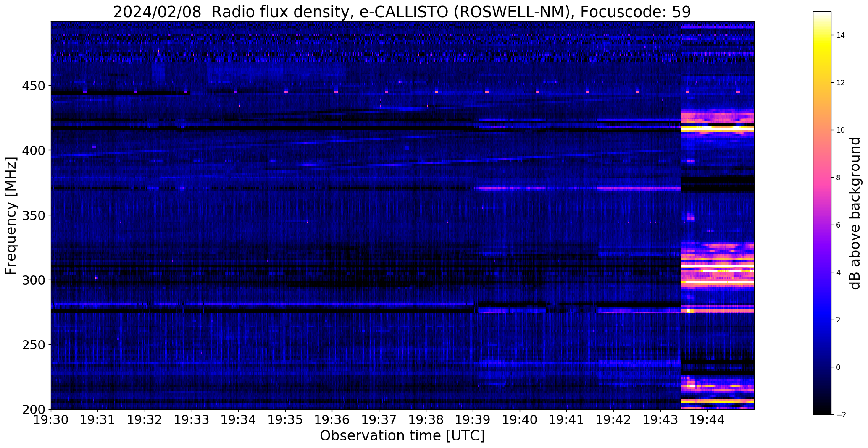Viewport: 868px width, 448px height.
Task: Click the pink horizontal band near 370 MHz
Action: [639, 189]
